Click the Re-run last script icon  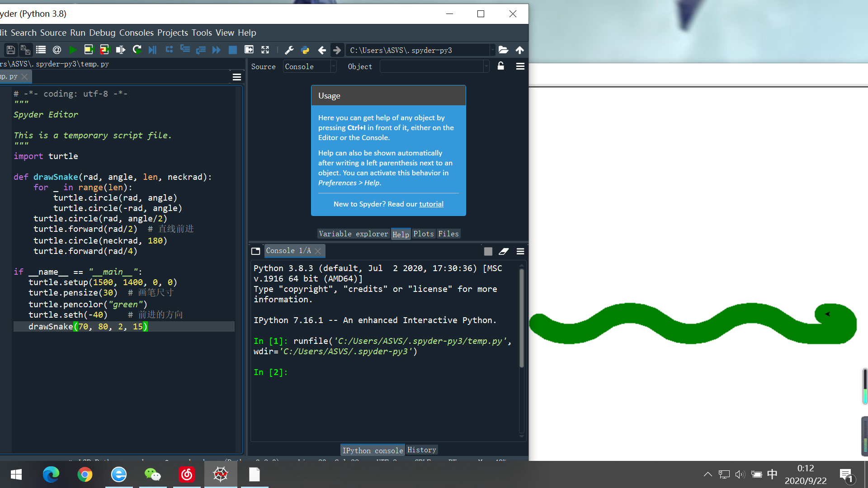(137, 50)
